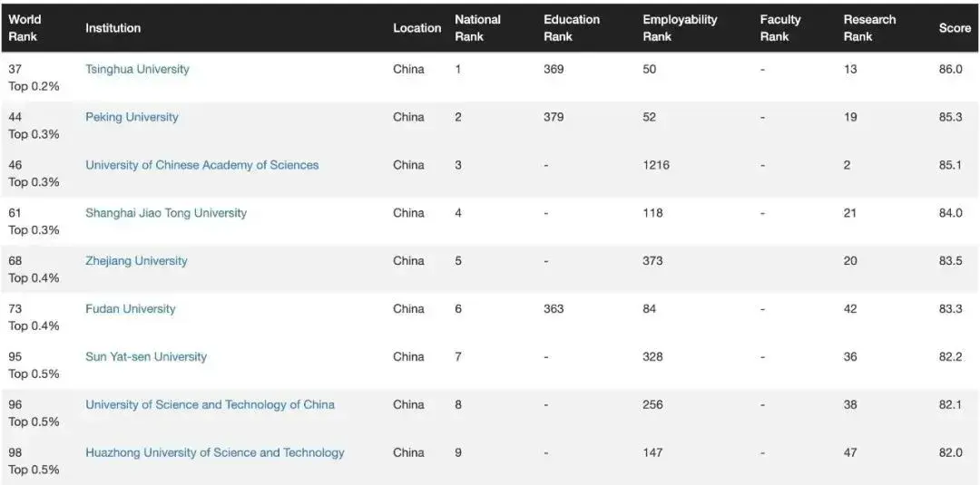
Task: Click the Zhejiang University link
Action: click(136, 261)
